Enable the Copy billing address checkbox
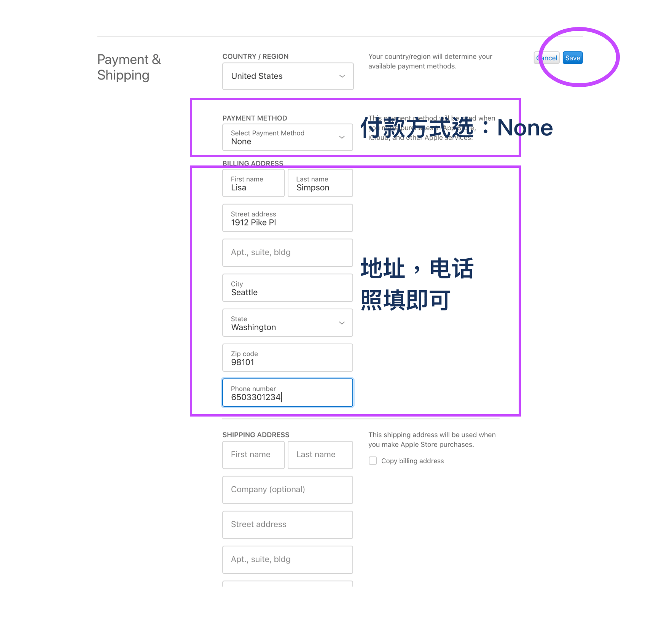The width and height of the screenshot is (672, 617). coord(373,461)
